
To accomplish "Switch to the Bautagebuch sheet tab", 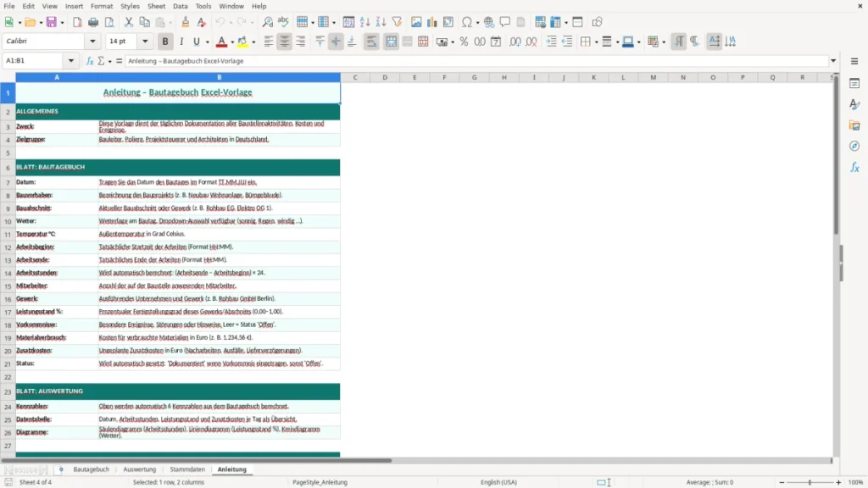I will tap(92, 469).
